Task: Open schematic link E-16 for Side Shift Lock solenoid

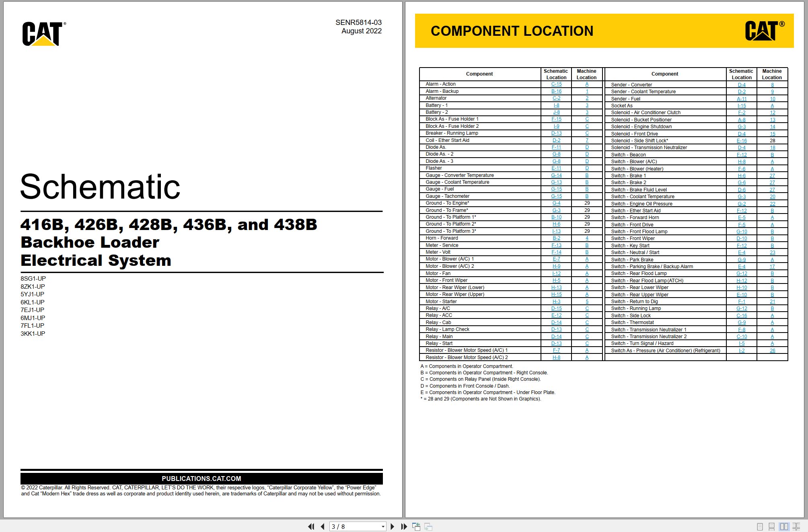Action: [742, 141]
